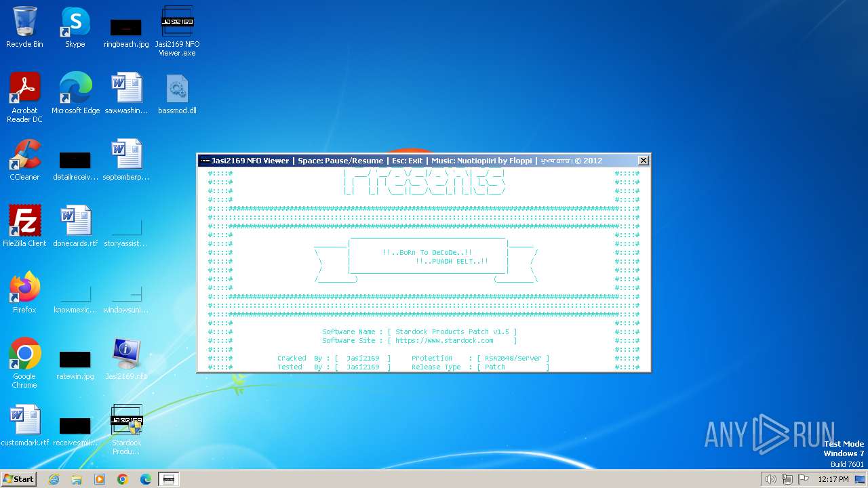Open Acrobat Reader DC shortcut
868x488 pixels.
coord(24,98)
